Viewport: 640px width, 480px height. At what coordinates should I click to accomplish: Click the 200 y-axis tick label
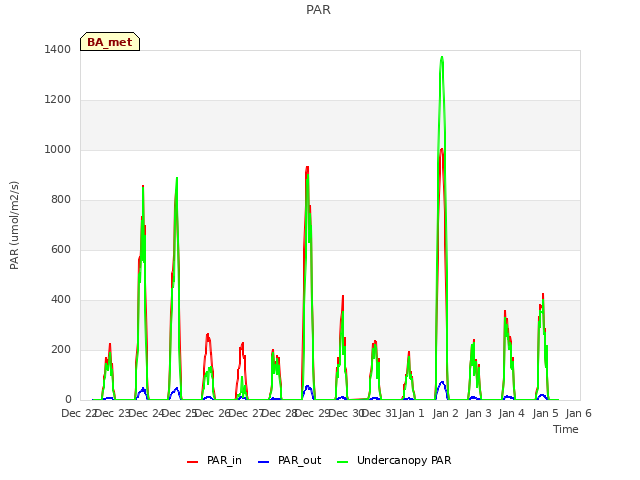click(61, 350)
